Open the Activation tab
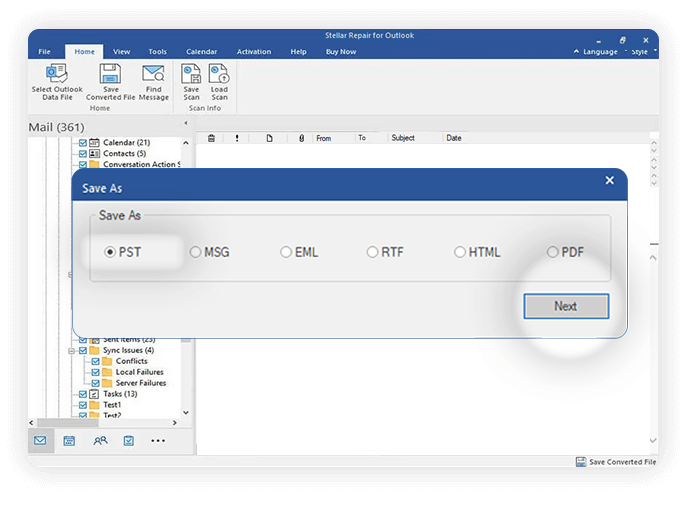The height and width of the screenshot is (518, 699). [254, 52]
